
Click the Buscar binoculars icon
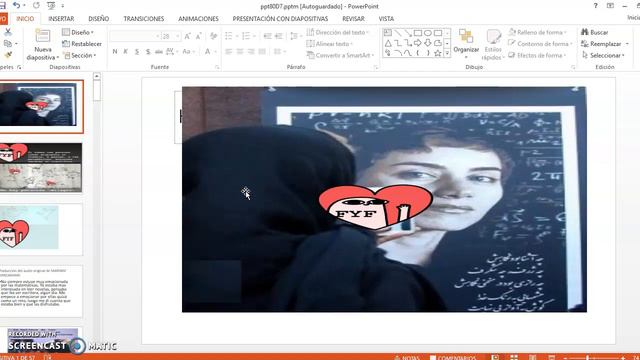(x=584, y=32)
